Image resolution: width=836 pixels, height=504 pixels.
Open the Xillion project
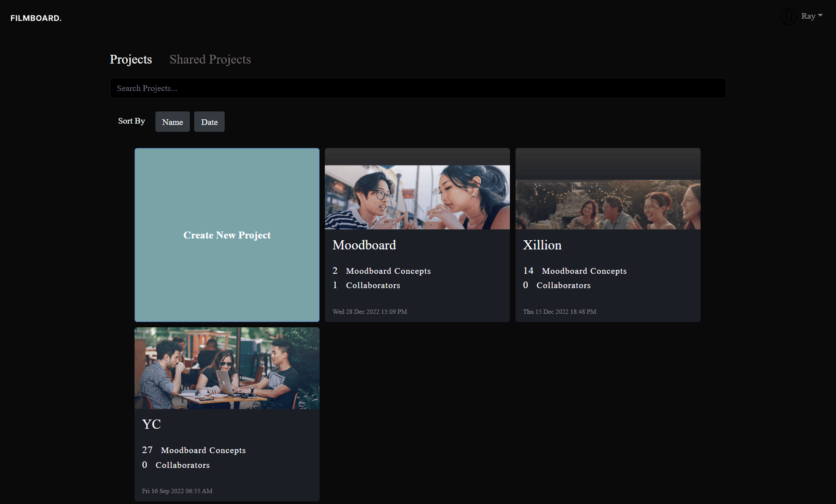click(542, 245)
